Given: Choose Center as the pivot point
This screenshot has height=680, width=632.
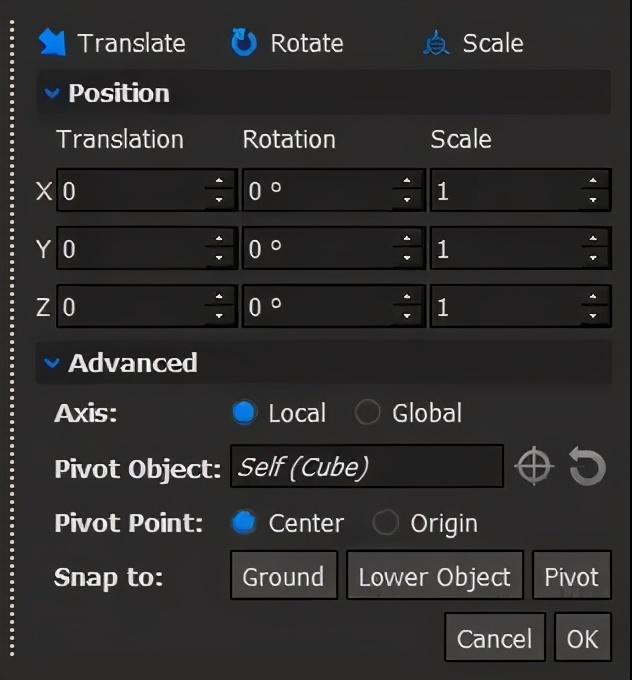Looking at the screenshot, I should point(243,523).
